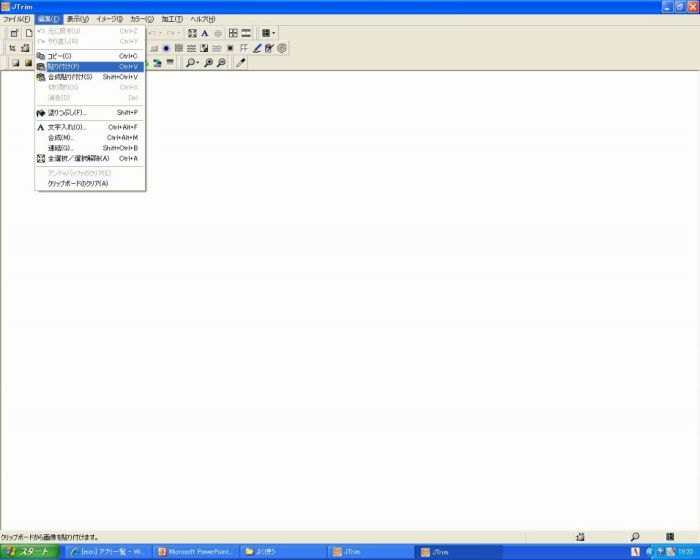Click the wave effect toolbar icon
This screenshot has width=700, height=560.
192,48
